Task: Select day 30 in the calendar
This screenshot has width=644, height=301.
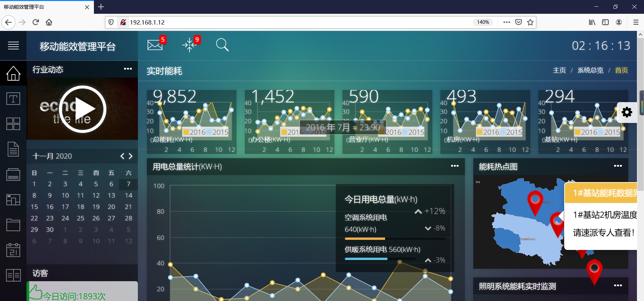Action: pos(50,229)
